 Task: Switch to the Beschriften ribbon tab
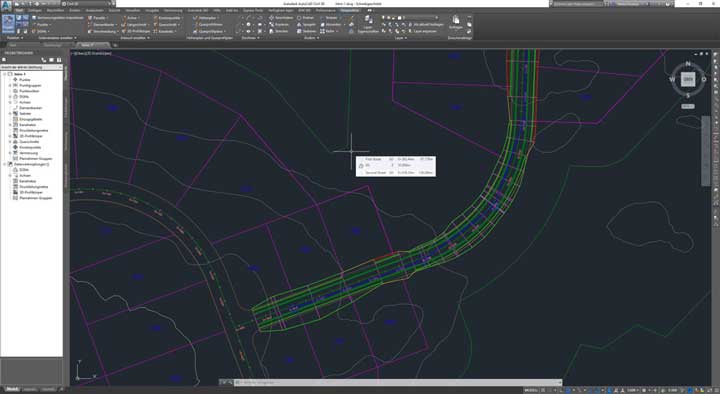pos(56,10)
